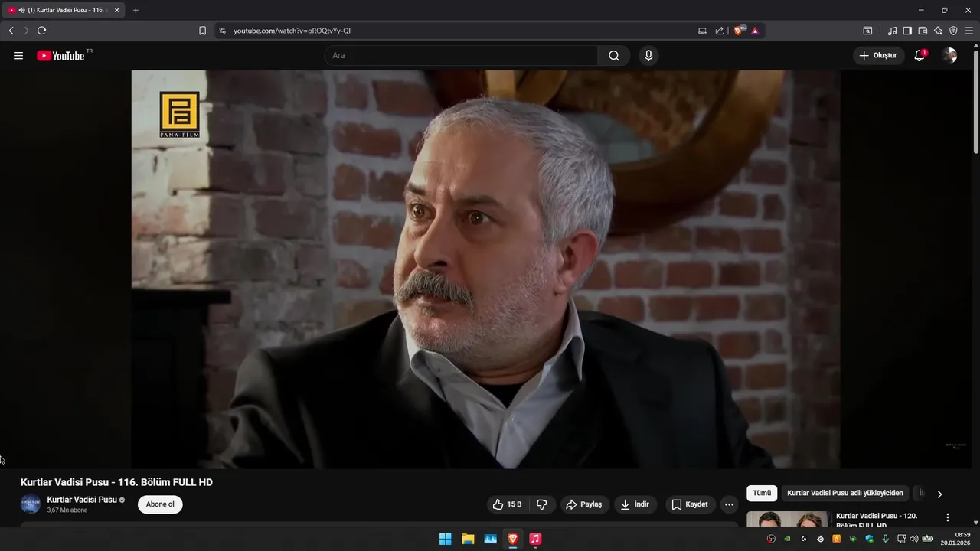Image resolution: width=980 pixels, height=551 pixels.
Task: Open the picture-in-picture cast icon
Action: pyautogui.click(x=703, y=31)
